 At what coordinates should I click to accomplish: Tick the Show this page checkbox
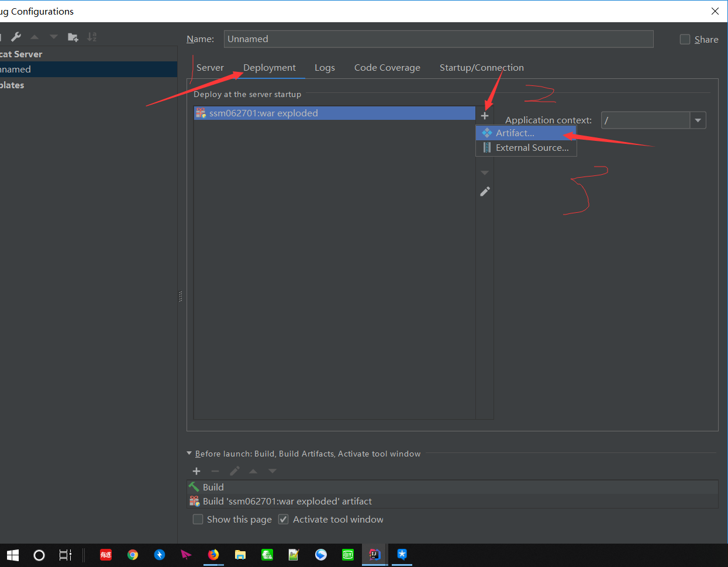coord(198,519)
